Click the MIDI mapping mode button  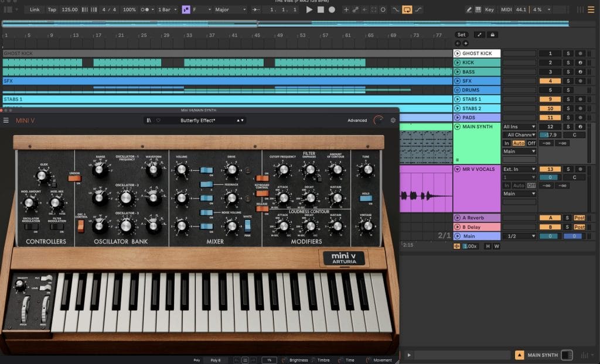506,9
